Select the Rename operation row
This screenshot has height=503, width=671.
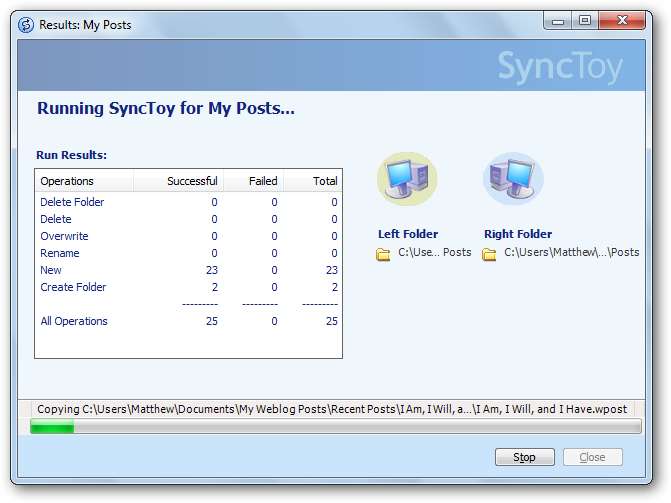tap(59, 253)
